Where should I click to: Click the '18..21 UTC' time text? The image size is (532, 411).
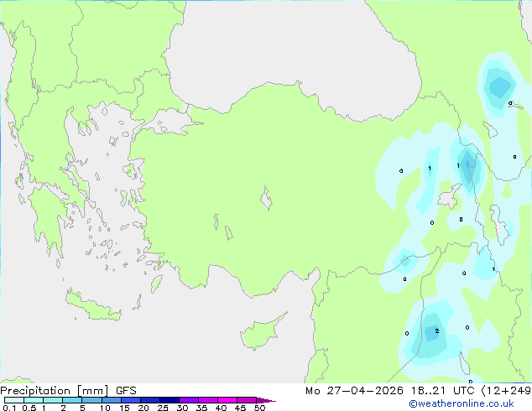pos(443,391)
